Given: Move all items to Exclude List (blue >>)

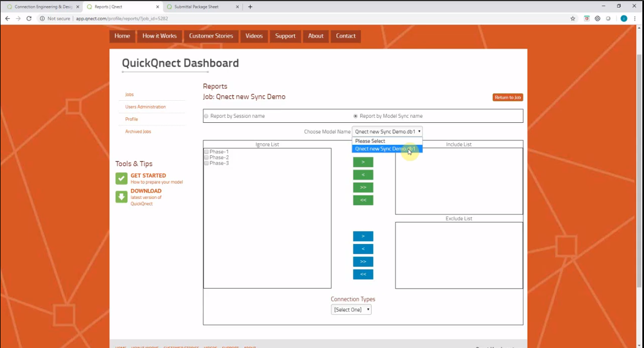Looking at the screenshot, I should [x=363, y=262].
